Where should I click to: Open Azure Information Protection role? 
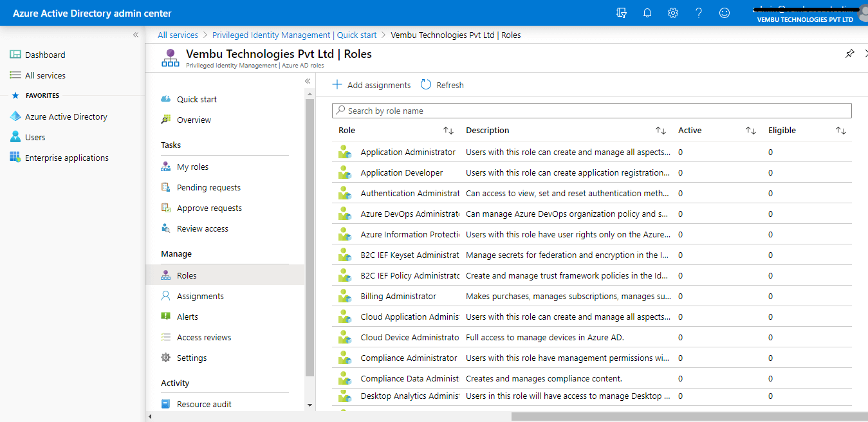pos(410,235)
